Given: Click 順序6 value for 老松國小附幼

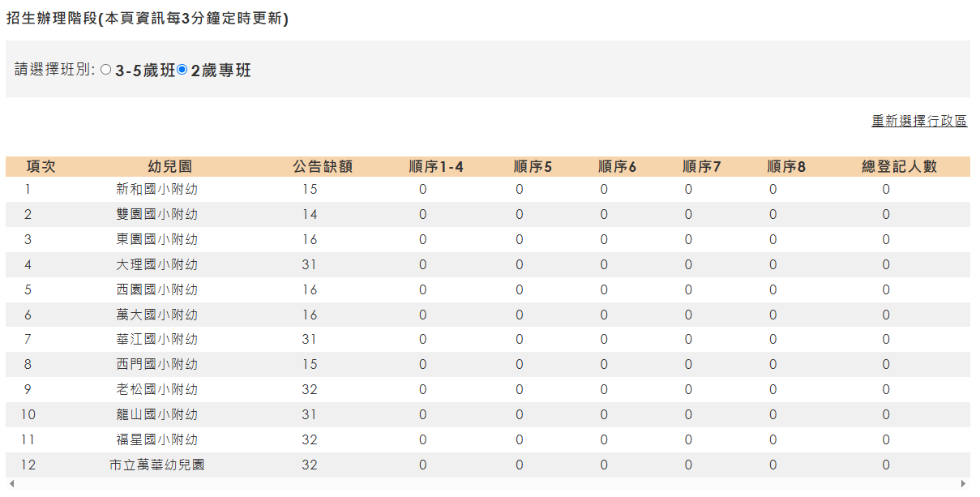Looking at the screenshot, I should click(x=604, y=389).
